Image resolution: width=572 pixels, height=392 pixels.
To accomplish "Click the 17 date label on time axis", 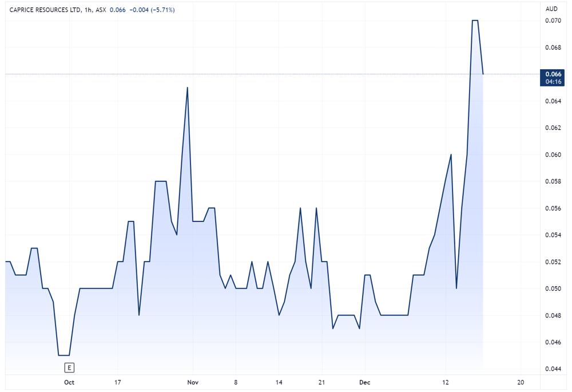I will coord(117,382).
